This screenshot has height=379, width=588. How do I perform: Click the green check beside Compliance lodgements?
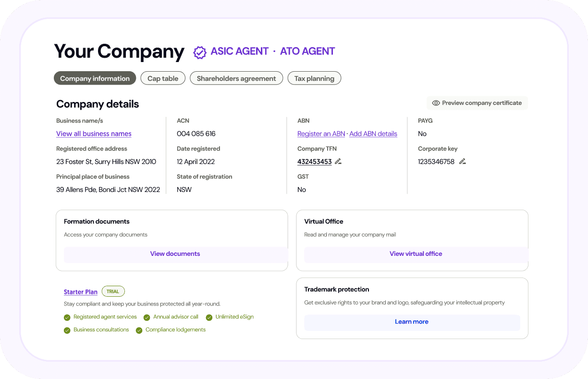[x=139, y=330]
